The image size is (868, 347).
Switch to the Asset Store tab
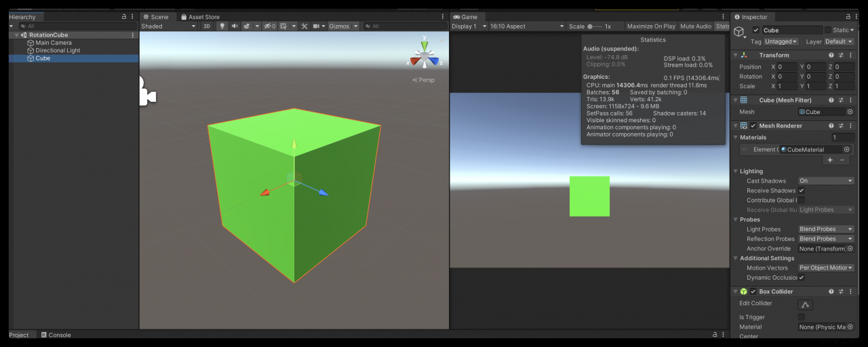point(203,17)
